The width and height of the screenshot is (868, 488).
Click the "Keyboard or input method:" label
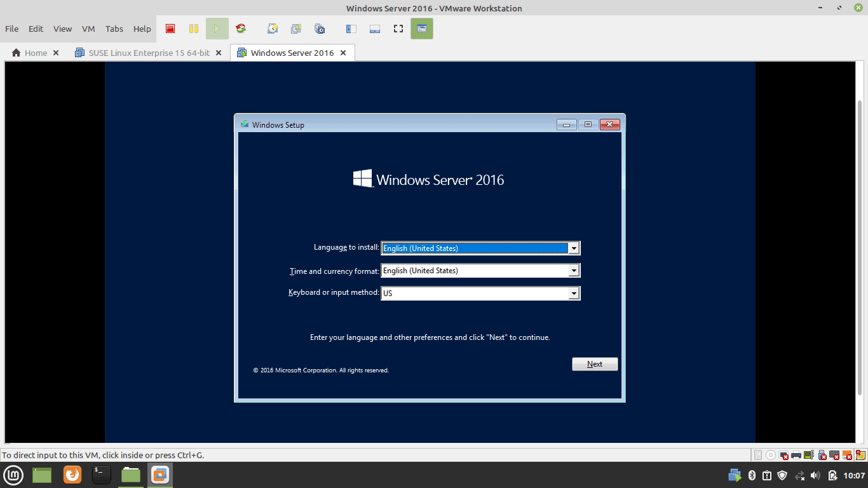coord(334,293)
